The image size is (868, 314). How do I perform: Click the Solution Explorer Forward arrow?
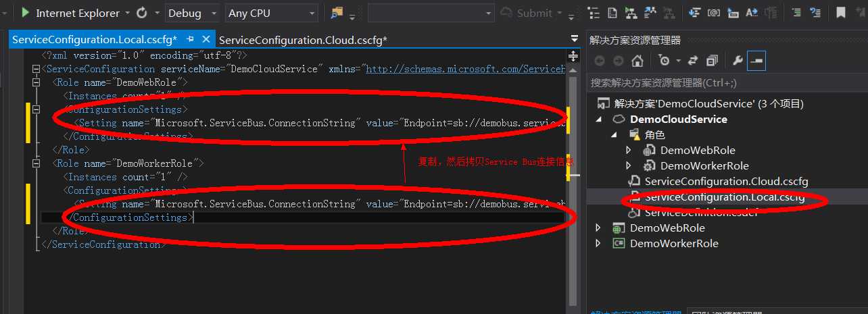click(618, 61)
